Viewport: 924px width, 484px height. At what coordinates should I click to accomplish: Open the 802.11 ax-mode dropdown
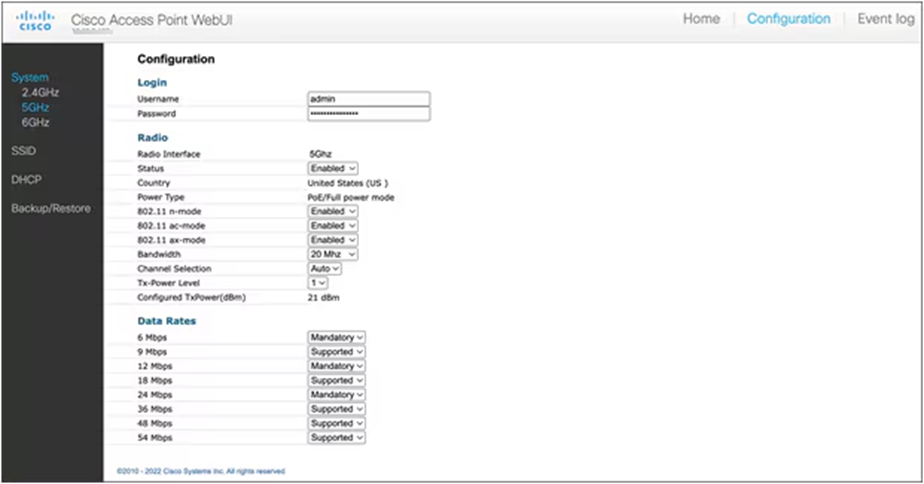click(x=333, y=240)
